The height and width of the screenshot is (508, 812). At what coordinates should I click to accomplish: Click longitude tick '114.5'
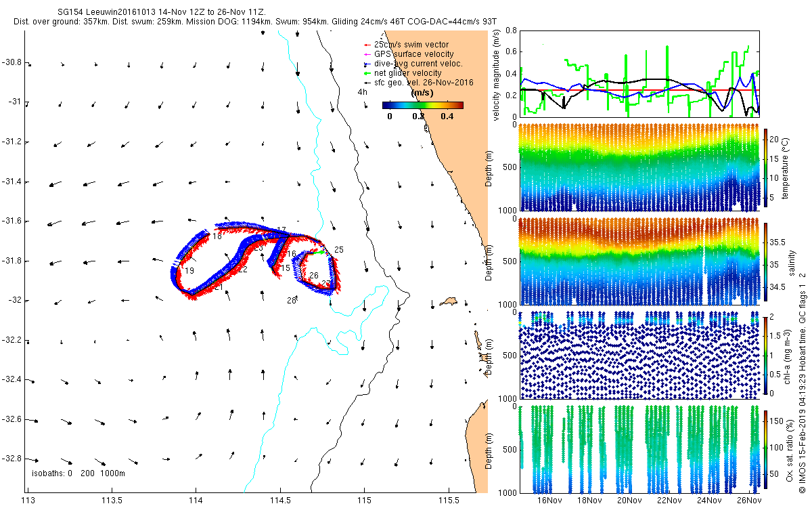click(279, 501)
